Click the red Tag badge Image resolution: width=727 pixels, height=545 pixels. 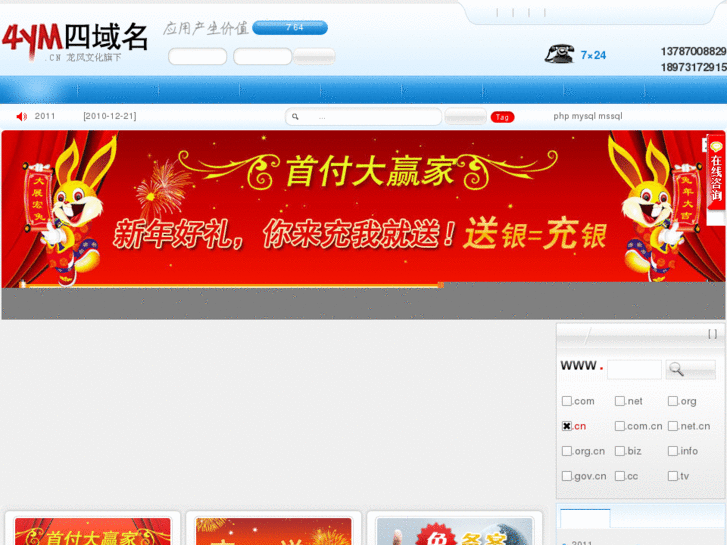pos(502,117)
